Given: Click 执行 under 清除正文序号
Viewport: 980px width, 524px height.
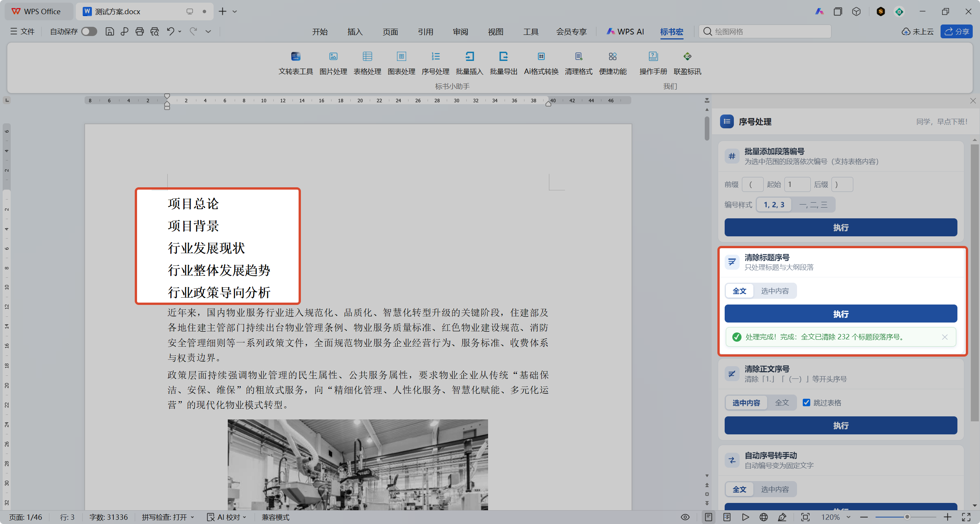Looking at the screenshot, I should click(x=841, y=426).
